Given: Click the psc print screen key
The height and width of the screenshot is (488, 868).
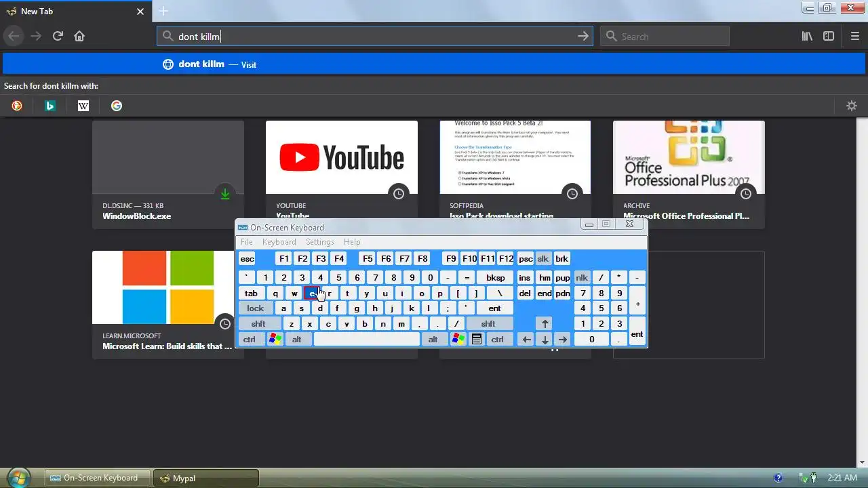Looking at the screenshot, I should pos(526,259).
